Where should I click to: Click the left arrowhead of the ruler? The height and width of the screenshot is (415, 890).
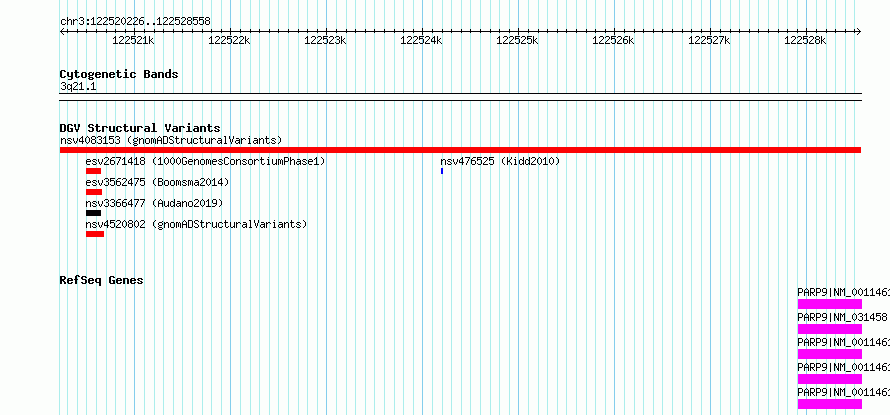[x=62, y=31]
